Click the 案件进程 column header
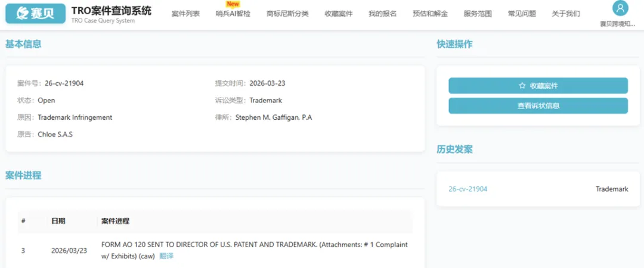Screen dimensions: 644x268 point(116,221)
